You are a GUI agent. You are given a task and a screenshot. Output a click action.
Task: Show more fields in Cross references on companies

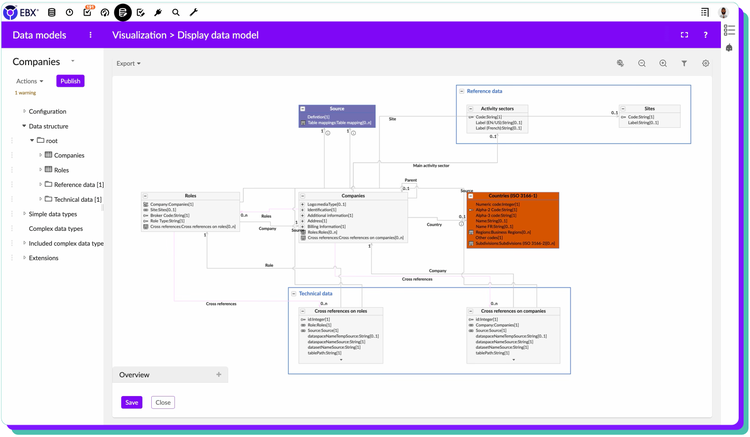[x=514, y=360]
